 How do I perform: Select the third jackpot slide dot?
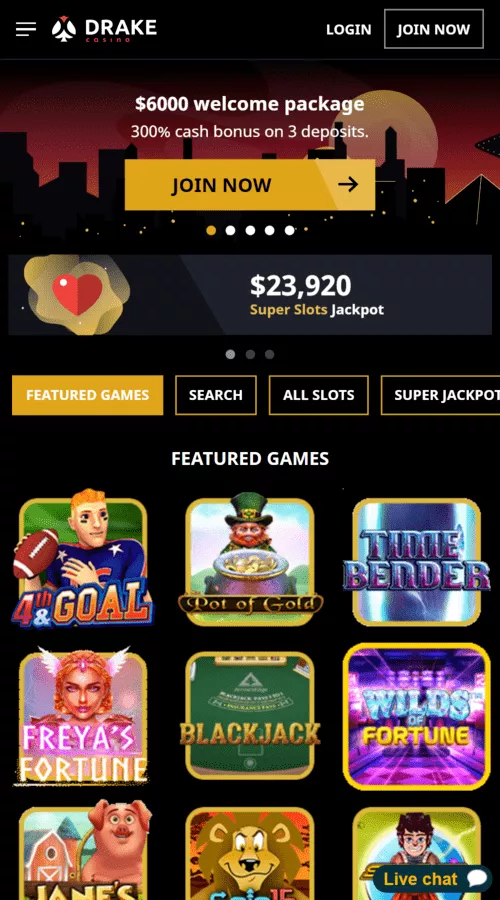(269, 354)
